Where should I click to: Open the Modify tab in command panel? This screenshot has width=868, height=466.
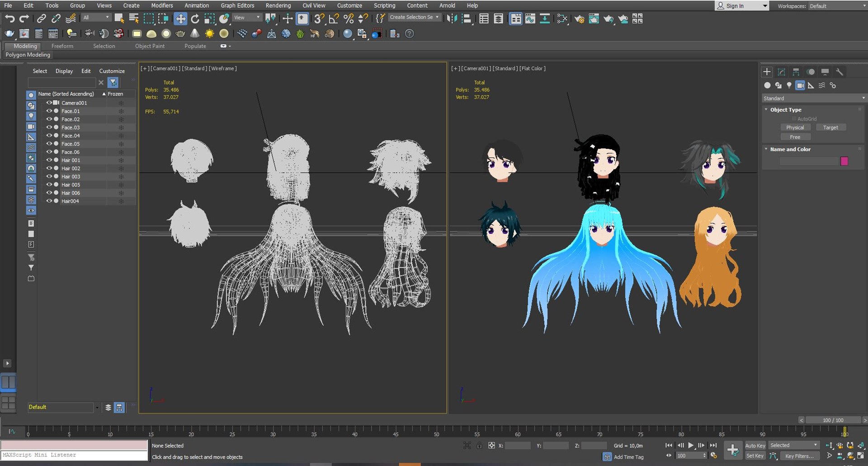point(781,72)
